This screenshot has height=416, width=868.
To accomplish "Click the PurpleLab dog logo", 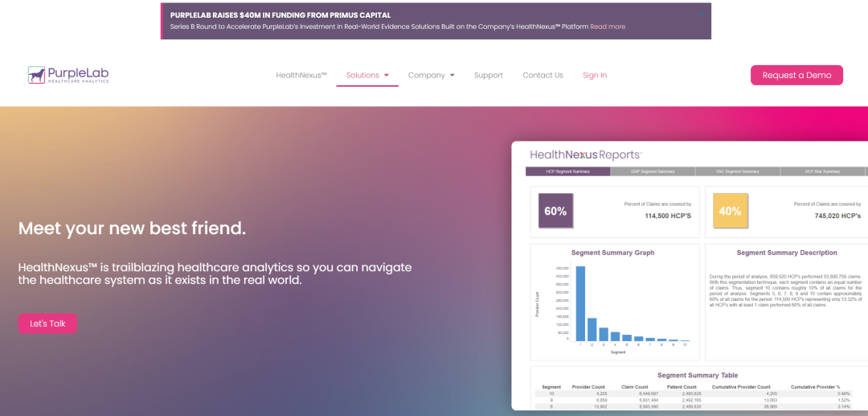I will point(68,75).
